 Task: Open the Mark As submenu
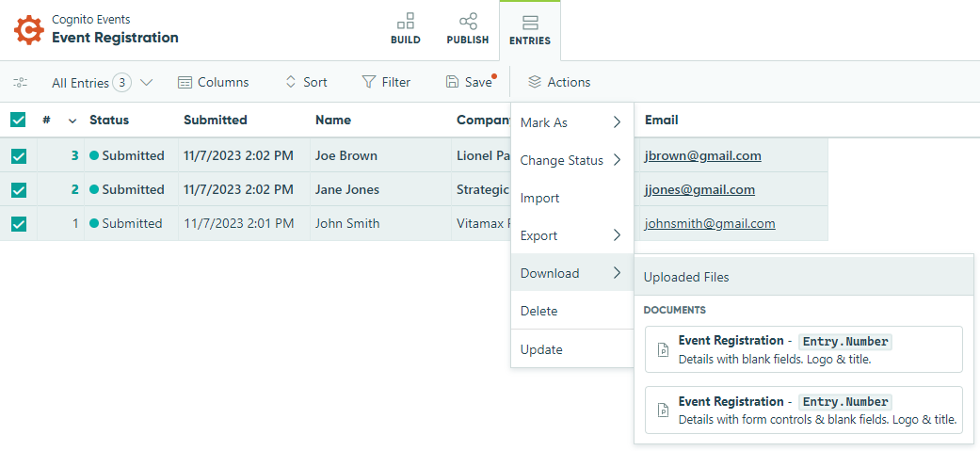[572, 122]
